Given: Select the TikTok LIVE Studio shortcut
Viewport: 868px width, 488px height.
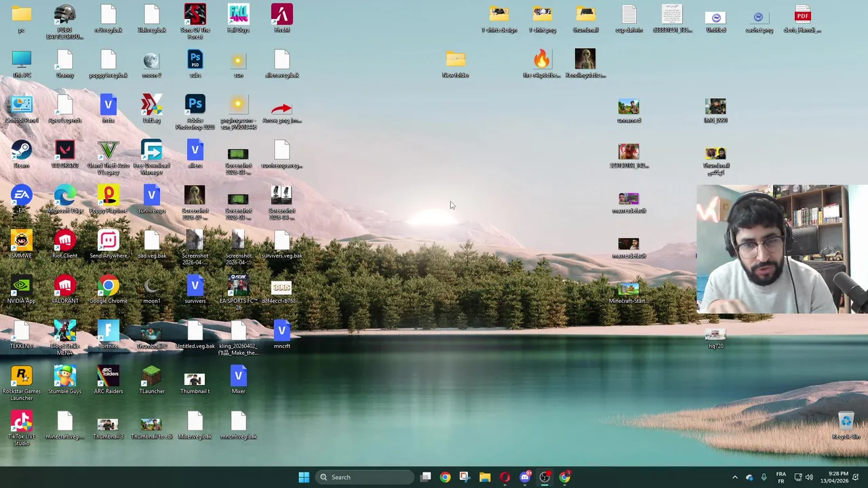Looking at the screenshot, I should coord(21,428).
